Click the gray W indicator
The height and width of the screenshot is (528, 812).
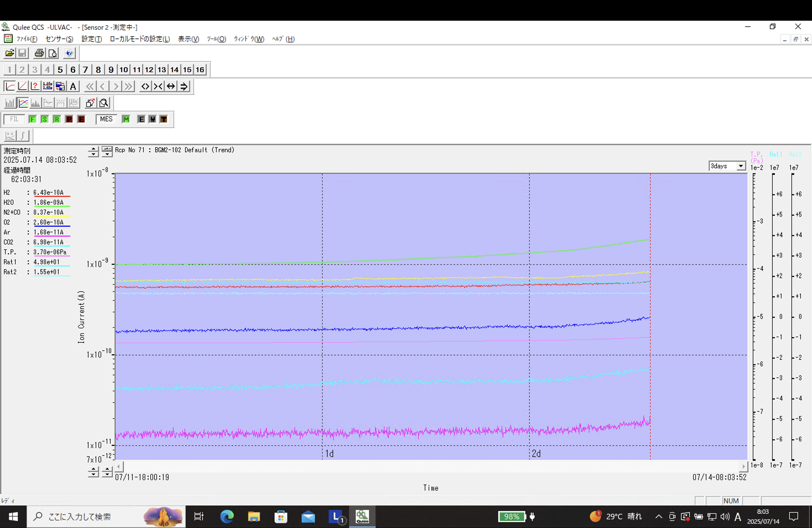point(152,119)
